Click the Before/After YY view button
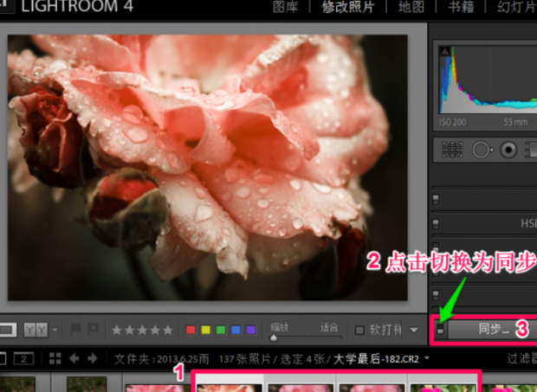Image resolution: width=537 pixels, height=392 pixels. [x=36, y=330]
